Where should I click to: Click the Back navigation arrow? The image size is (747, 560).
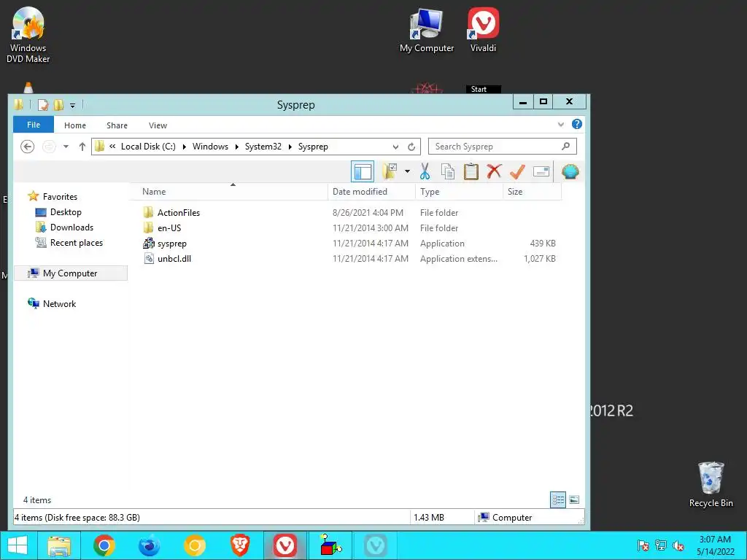28,147
